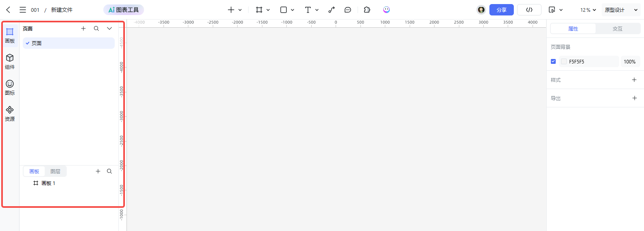
Task: Click the plus insert tool in toolbar
Action: [x=231, y=10]
